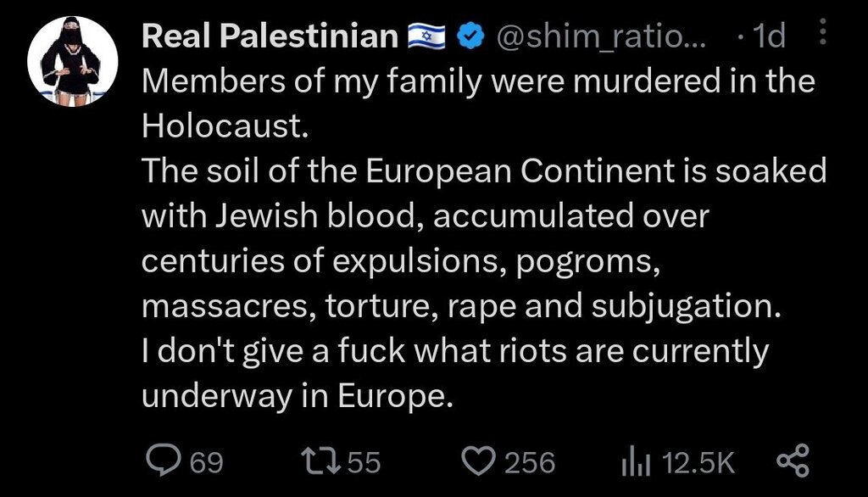This screenshot has height=497, width=868.
Task: Click the 69 replies count
Action: tap(207, 462)
